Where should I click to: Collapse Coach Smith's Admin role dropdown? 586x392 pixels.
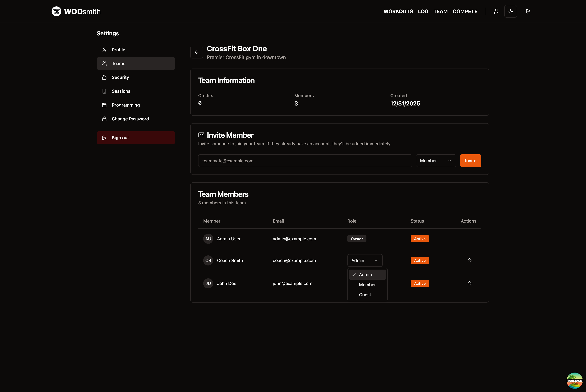tap(365, 260)
